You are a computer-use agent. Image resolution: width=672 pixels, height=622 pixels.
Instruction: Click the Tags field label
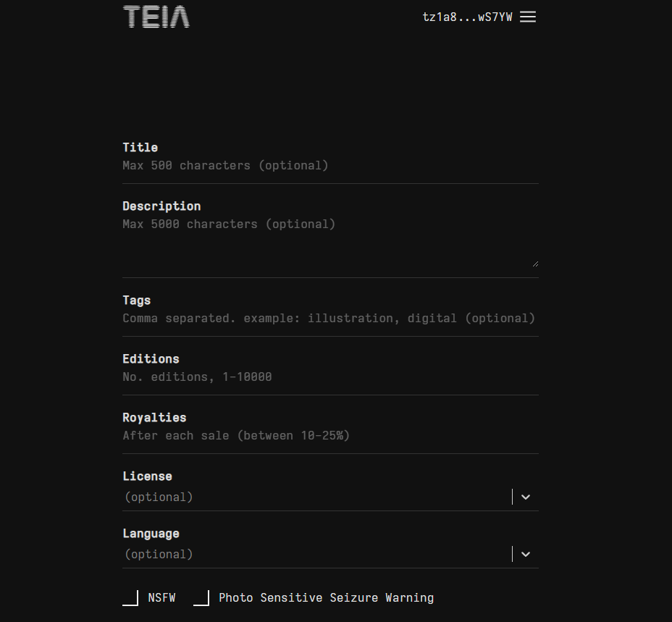[x=137, y=301]
